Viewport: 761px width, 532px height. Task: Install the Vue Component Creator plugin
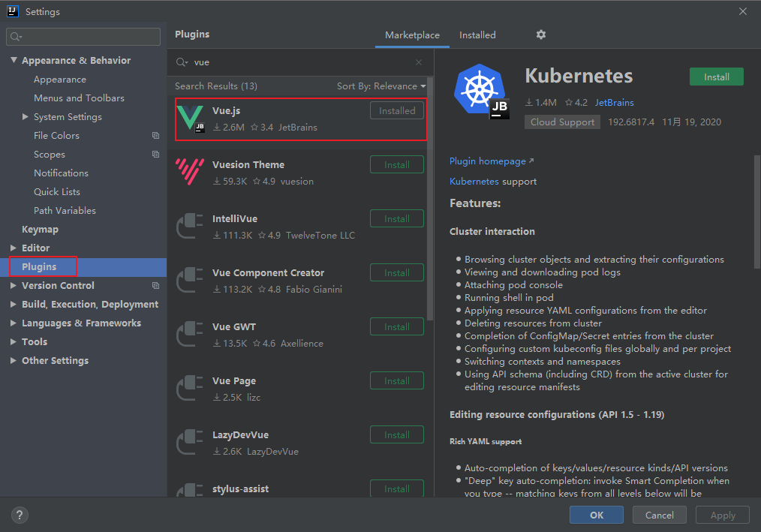[x=397, y=273]
